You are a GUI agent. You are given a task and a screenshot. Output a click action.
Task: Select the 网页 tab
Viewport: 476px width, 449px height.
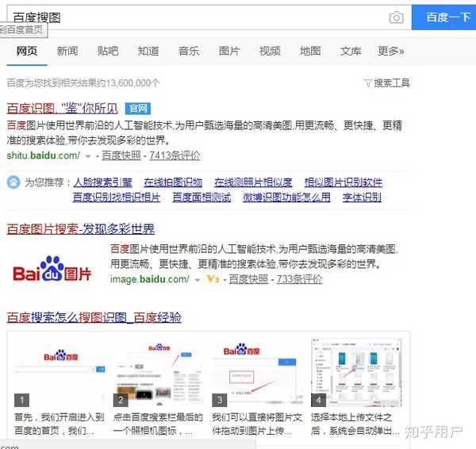(27, 51)
